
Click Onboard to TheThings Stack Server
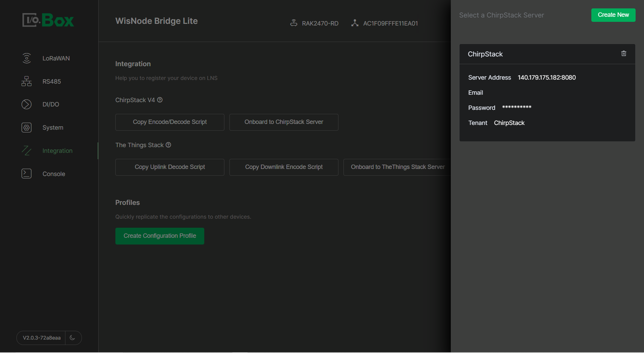[398, 167]
